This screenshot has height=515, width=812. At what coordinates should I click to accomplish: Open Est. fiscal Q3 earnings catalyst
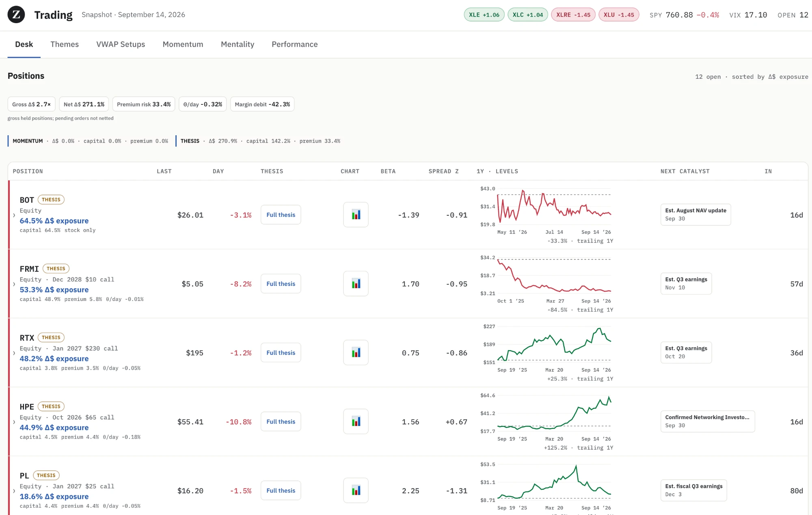(x=693, y=490)
